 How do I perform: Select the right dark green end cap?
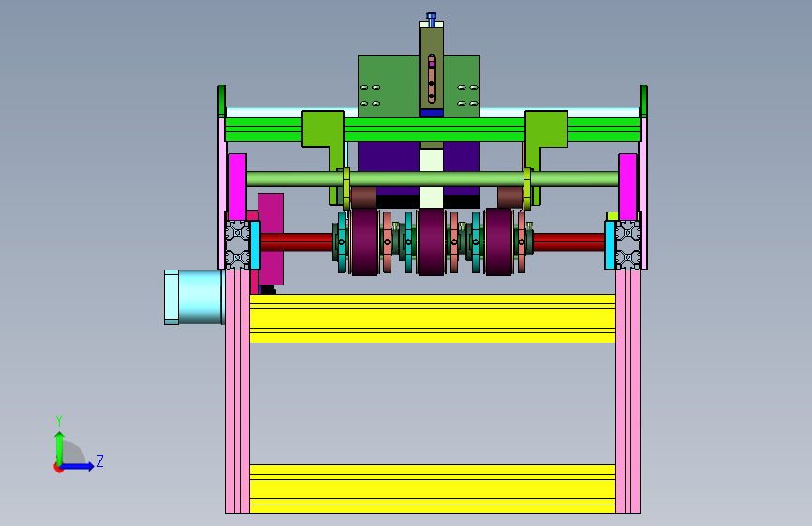click(643, 101)
